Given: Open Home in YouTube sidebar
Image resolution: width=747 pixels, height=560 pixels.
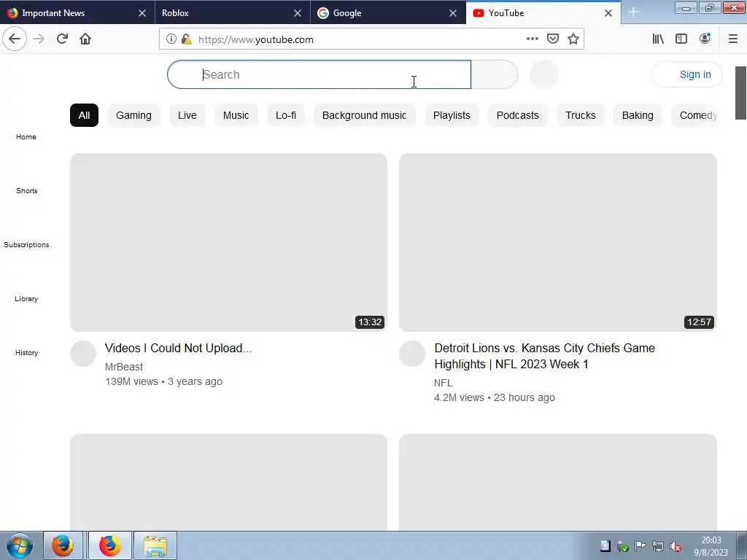Looking at the screenshot, I should [26, 136].
